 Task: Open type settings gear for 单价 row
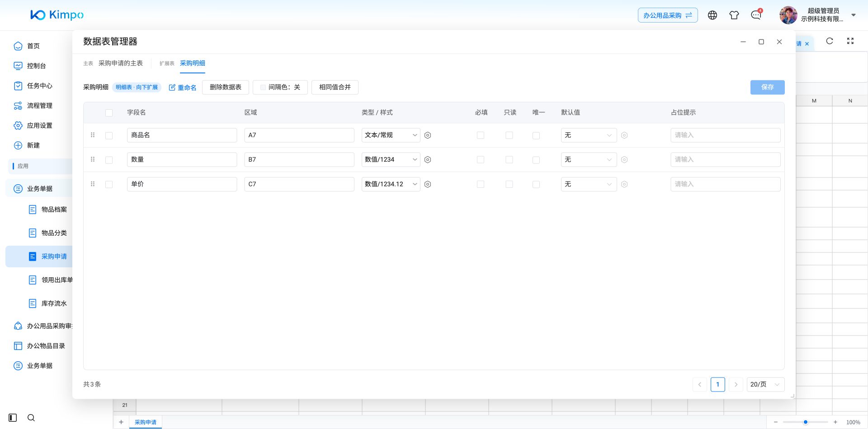[x=428, y=184]
